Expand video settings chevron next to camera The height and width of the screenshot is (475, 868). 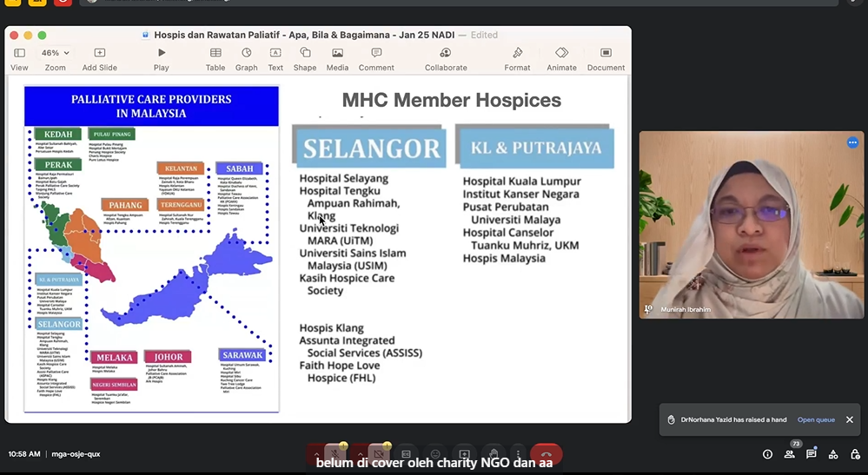point(360,454)
